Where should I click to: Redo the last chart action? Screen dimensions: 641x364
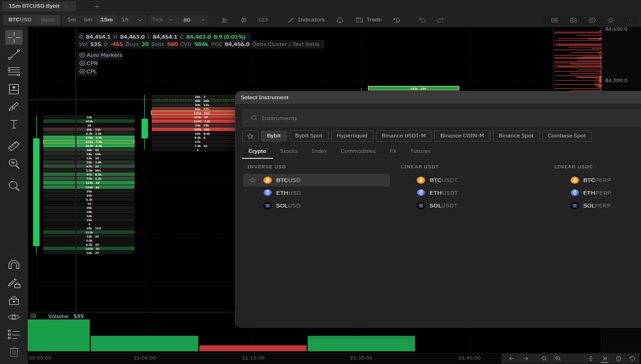click(x=440, y=20)
